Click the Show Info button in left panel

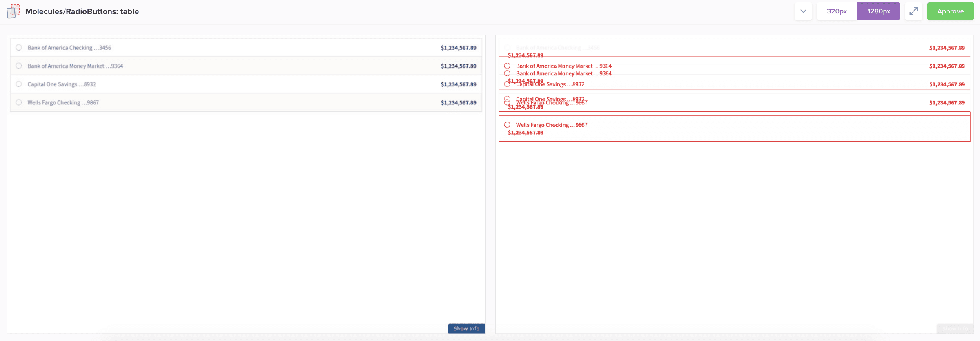tap(466, 328)
